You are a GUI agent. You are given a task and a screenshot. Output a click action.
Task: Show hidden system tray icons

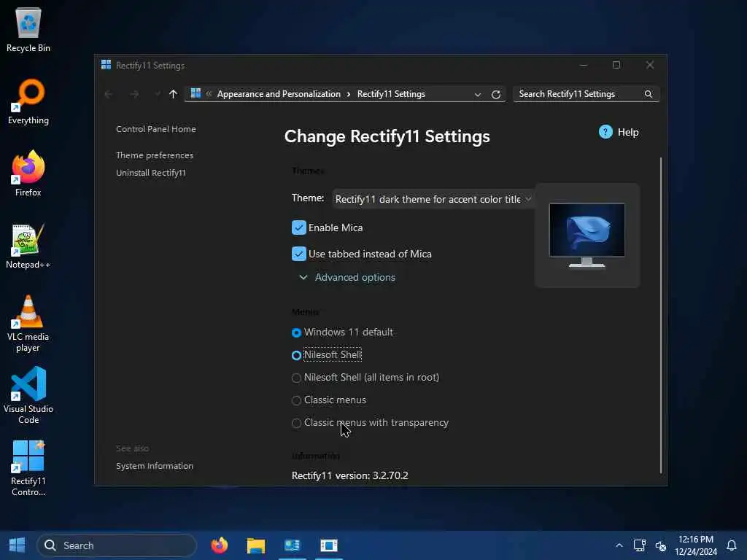click(x=619, y=545)
